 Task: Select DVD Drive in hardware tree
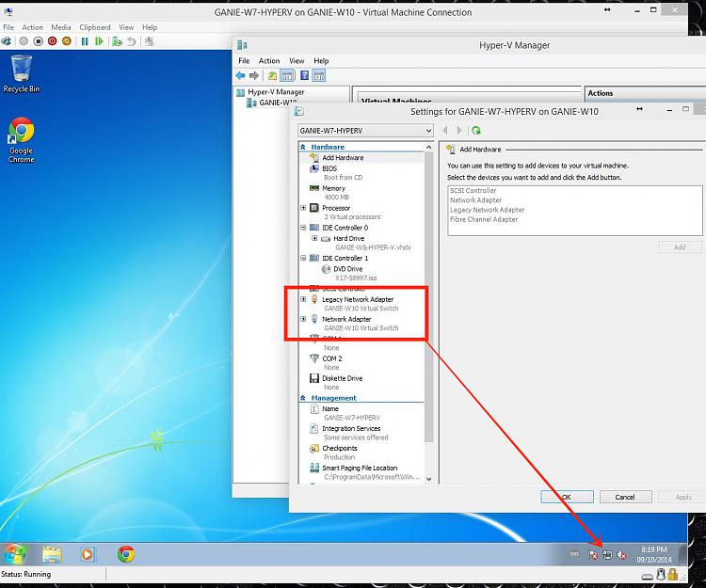click(348, 268)
